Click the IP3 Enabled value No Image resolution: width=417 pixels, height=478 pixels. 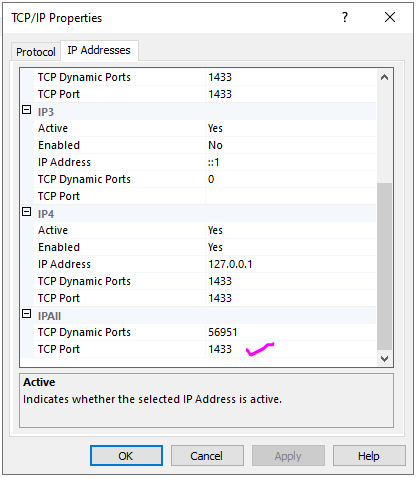tap(290, 145)
